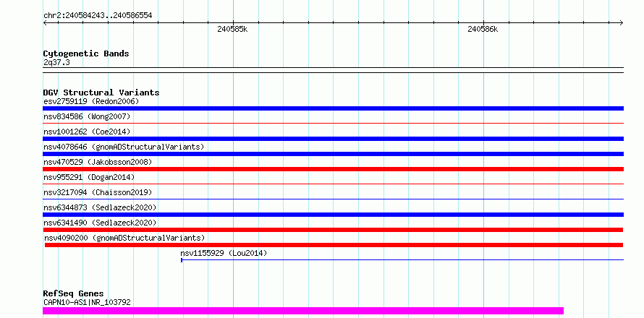Click the esv2759119 (Redon2006) variant label
This screenshot has width=644, height=318.
point(91,101)
